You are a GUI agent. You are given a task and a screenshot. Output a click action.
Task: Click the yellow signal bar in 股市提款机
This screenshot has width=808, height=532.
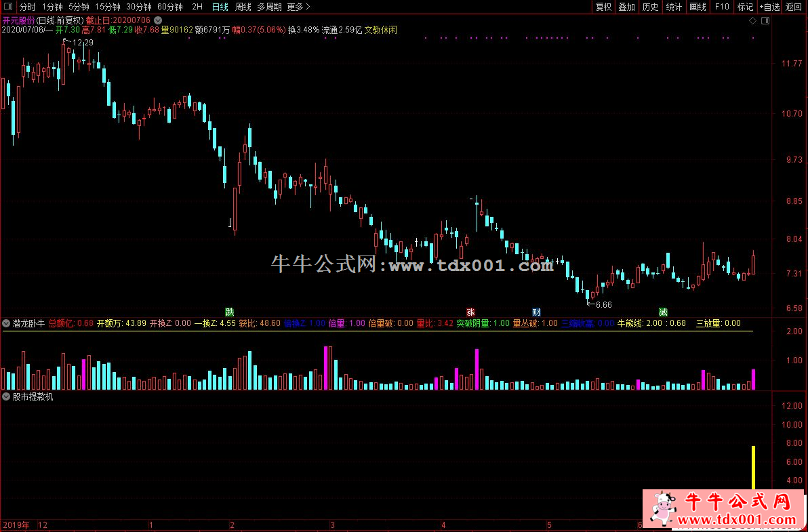753,468
